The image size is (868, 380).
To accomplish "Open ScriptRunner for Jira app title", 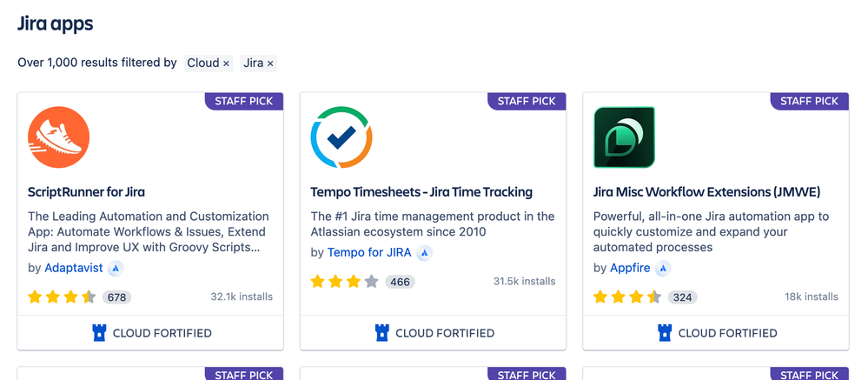I will point(86,192).
